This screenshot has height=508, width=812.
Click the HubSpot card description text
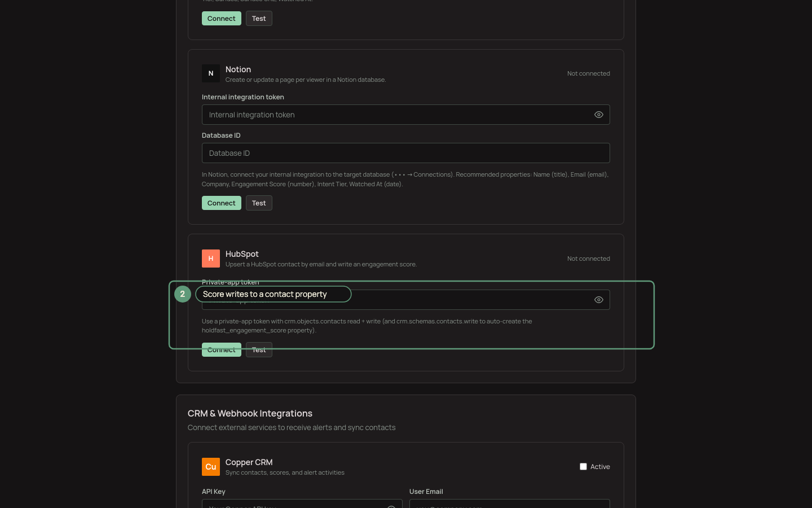pos(321,265)
